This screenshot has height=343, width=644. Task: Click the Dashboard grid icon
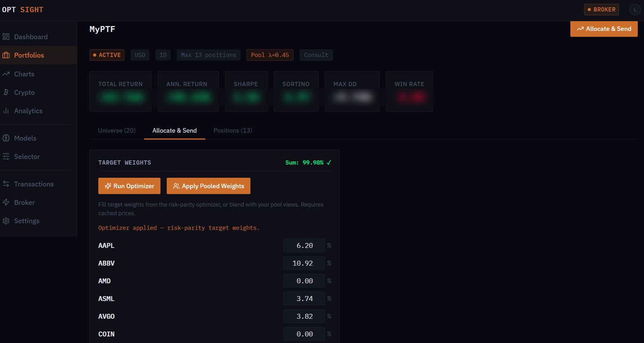point(6,37)
